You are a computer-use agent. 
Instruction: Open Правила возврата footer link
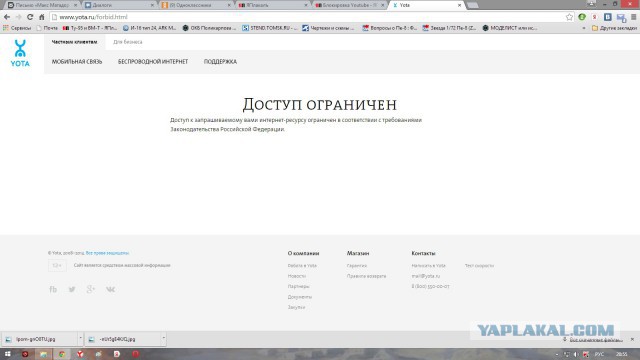367,276
